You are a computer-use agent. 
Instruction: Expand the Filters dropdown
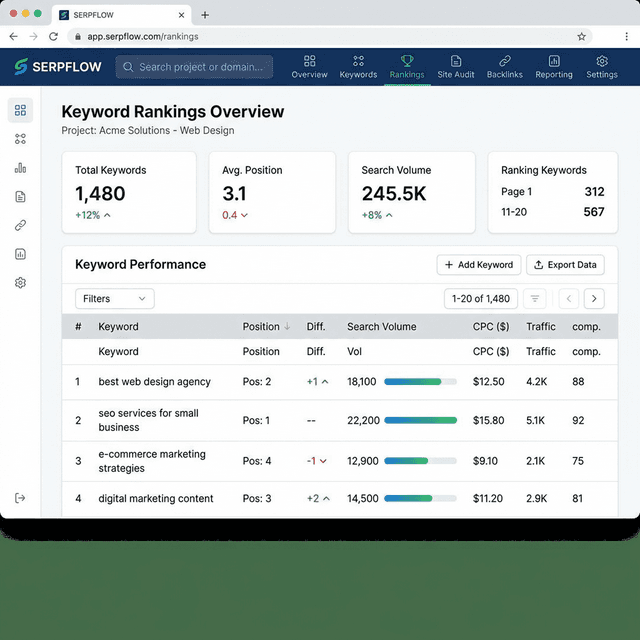(115, 298)
